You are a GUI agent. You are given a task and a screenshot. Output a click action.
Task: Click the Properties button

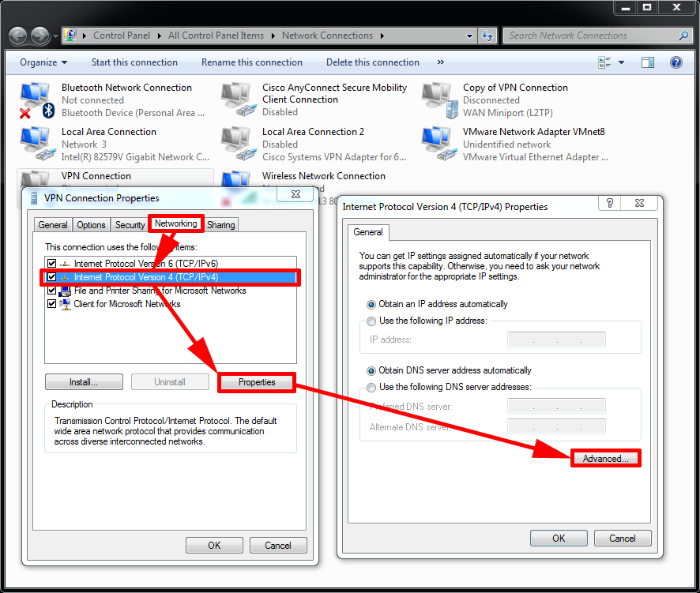pyautogui.click(x=257, y=382)
